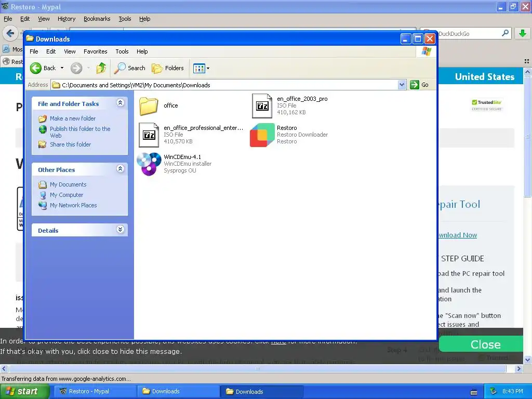Open My Network Places link
Screen dimensions: 532x399
73,205
